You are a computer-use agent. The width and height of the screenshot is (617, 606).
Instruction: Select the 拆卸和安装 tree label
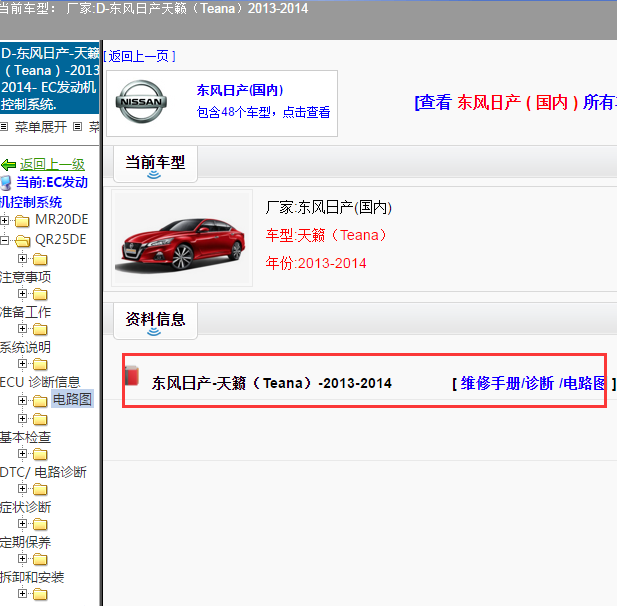(32, 577)
